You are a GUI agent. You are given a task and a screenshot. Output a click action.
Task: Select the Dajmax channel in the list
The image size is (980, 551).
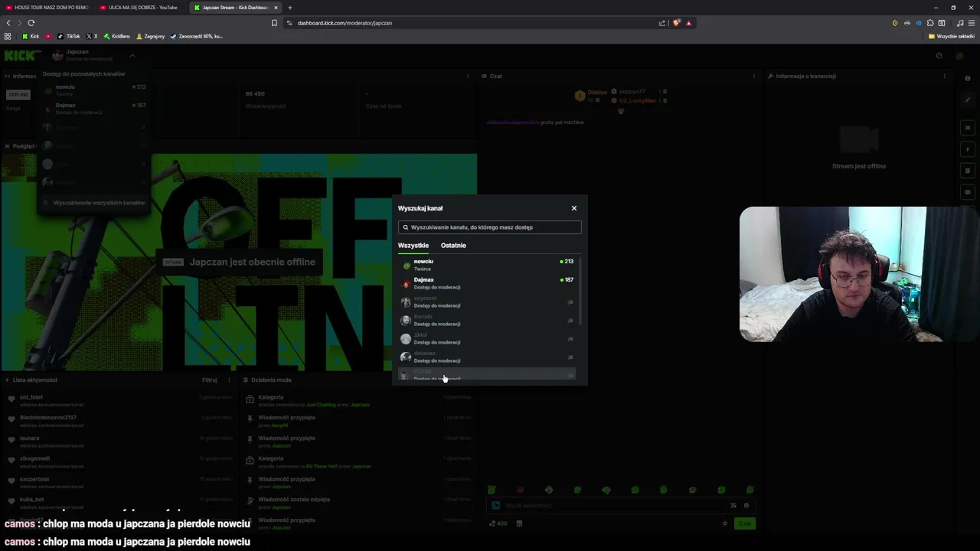tap(487, 283)
